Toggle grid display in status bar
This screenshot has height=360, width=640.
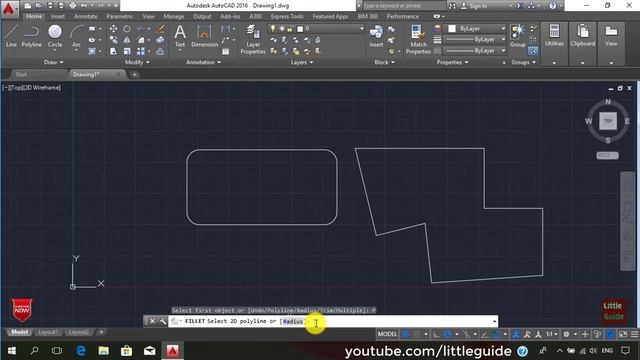tap(406, 334)
